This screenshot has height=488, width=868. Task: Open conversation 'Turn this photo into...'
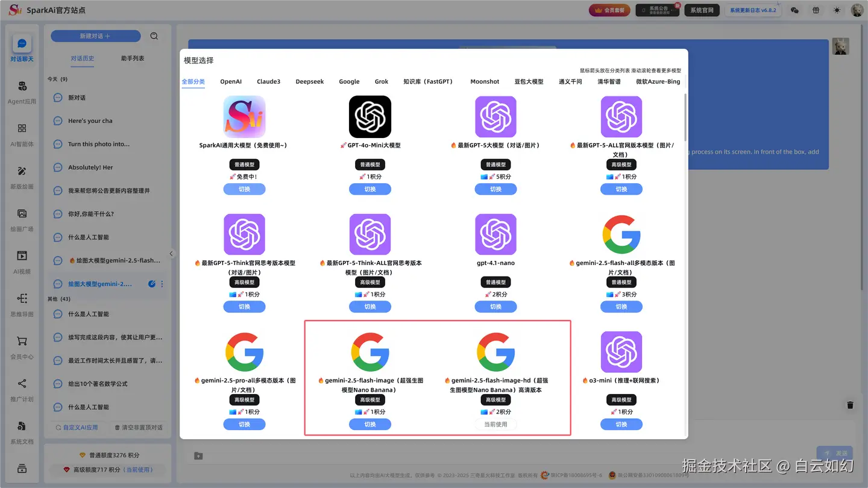[x=107, y=144]
